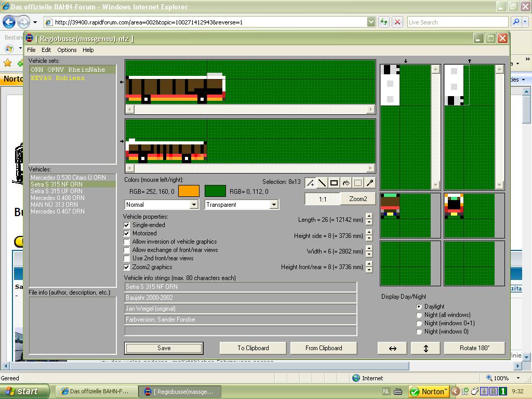
Task: Click the mouse icon in the system tray
Action: click(x=475, y=392)
